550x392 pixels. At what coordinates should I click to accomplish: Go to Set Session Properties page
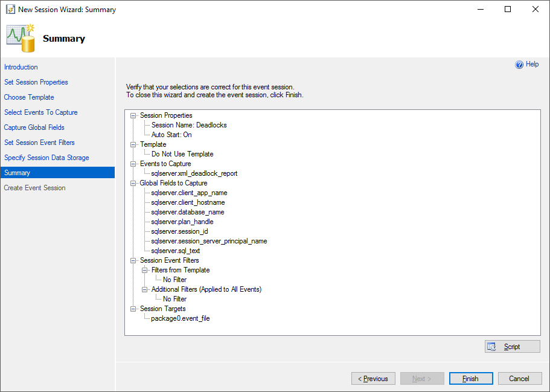click(36, 82)
